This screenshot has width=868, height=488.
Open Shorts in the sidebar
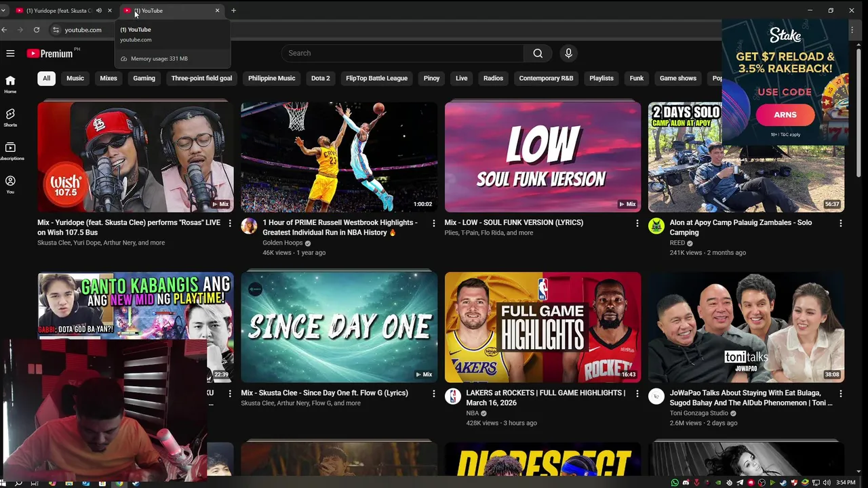(x=10, y=118)
